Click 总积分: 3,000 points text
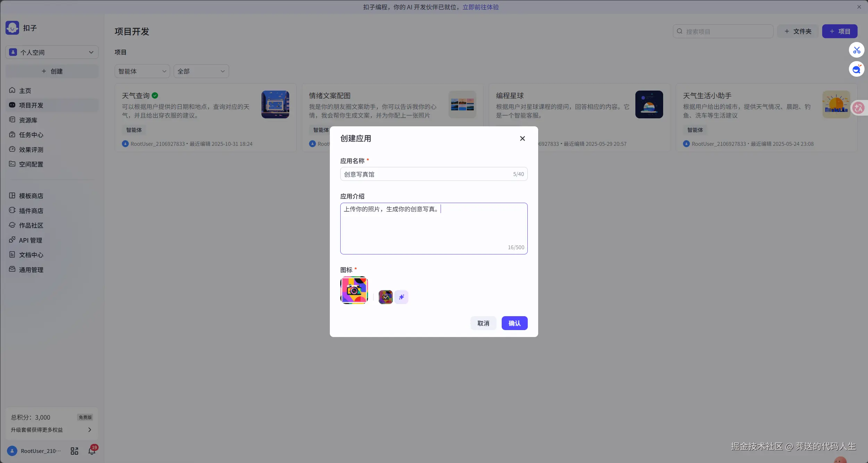This screenshot has height=463, width=868. [31, 417]
